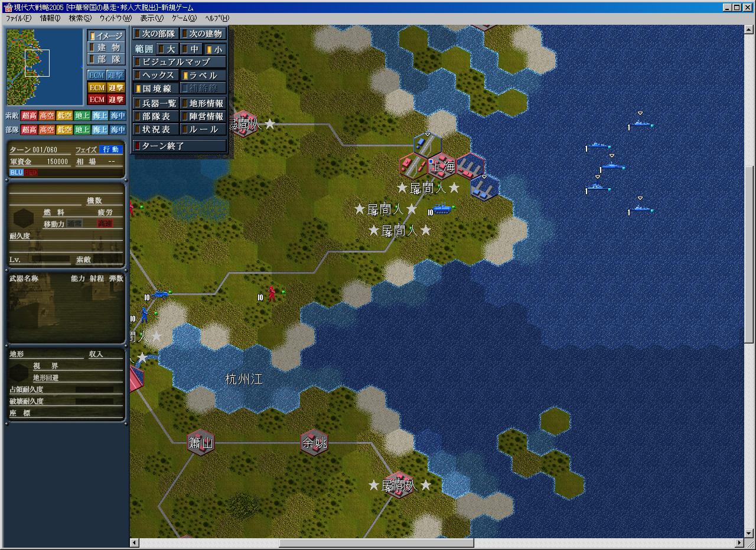Click the BLU faction indicator
This screenshot has width=756, height=550.
pos(16,172)
